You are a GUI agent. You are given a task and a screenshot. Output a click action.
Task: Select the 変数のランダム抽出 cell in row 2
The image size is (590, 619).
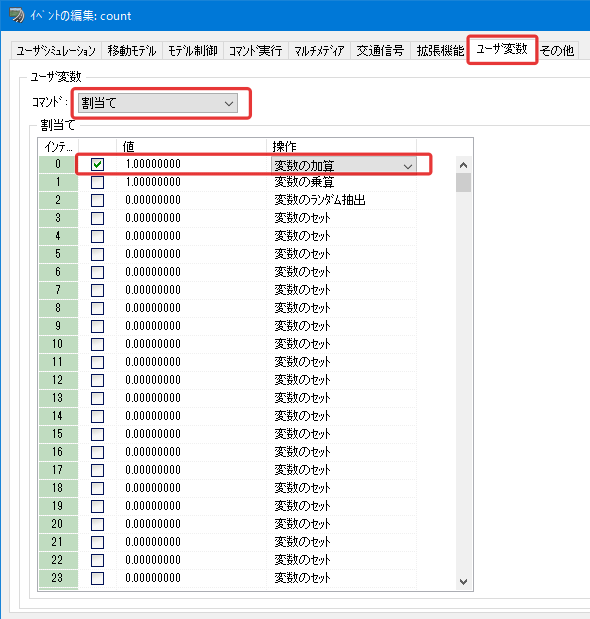pyautogui.click(x=341, y=200)
